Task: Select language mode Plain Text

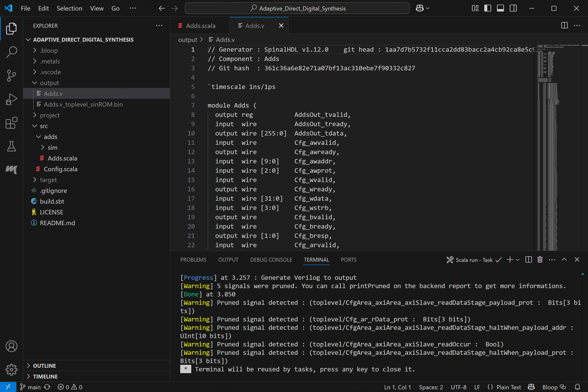Action: click(x=509, y=387)
